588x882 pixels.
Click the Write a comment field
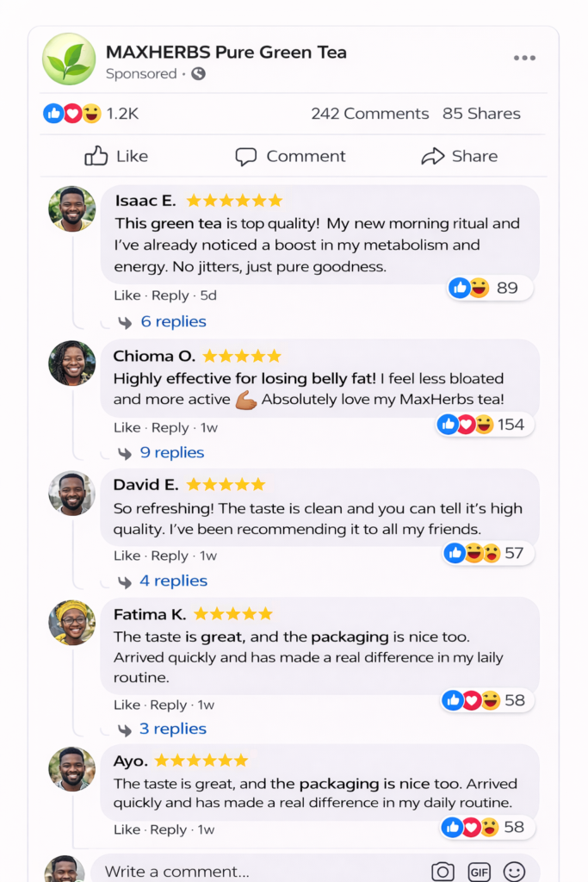click(258, 871)
